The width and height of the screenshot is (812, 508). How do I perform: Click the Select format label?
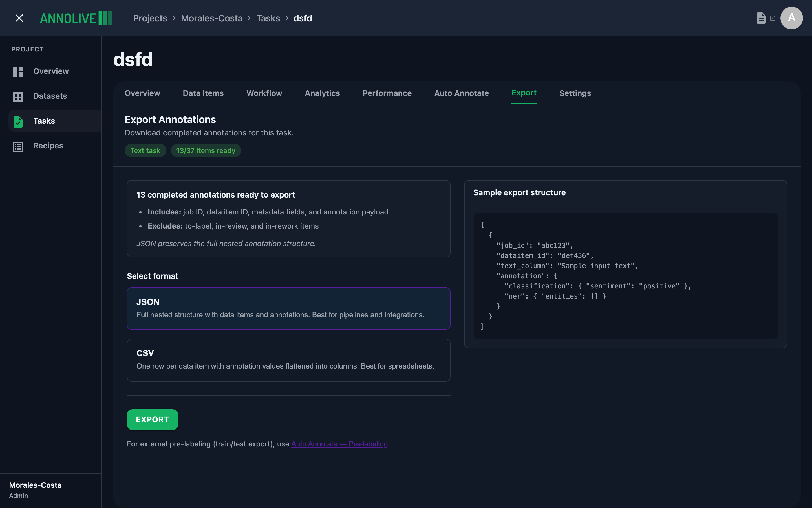tap(152, 276)
